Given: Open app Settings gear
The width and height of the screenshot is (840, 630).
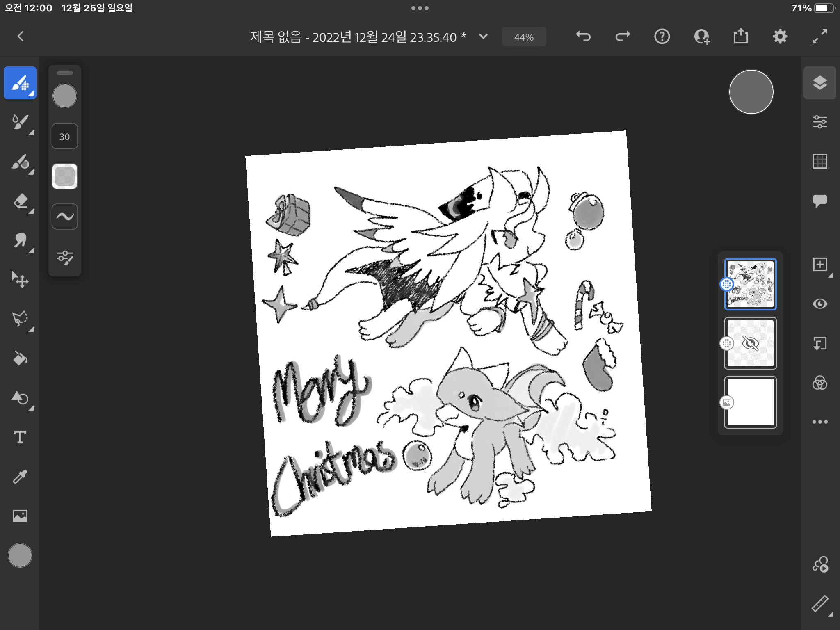Looking at the screenshot, I should coord(780,37).
